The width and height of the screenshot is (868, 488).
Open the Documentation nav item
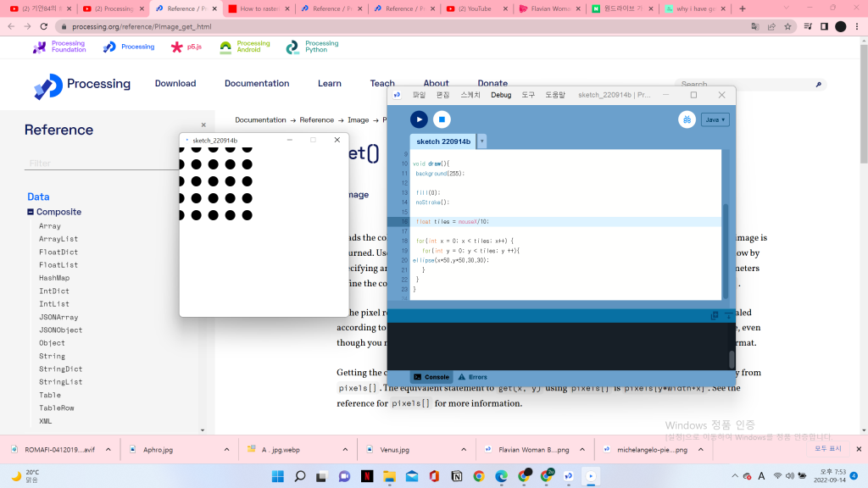click(x=257, y=84)
